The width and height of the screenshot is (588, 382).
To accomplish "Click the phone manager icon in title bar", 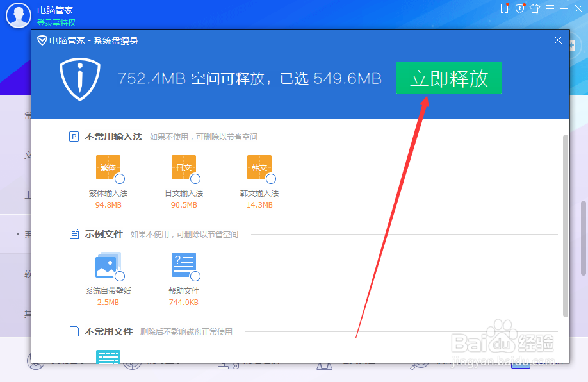I will tap(504, 8).
